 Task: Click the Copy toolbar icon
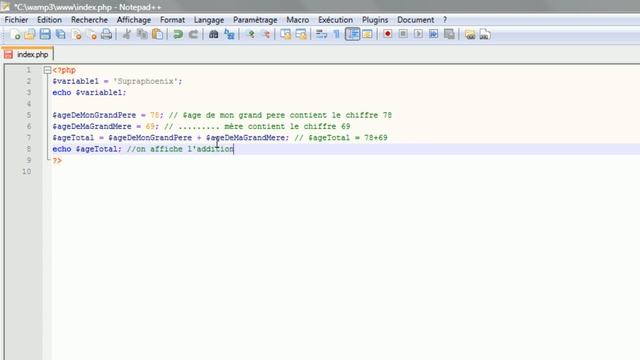(142, 35)
